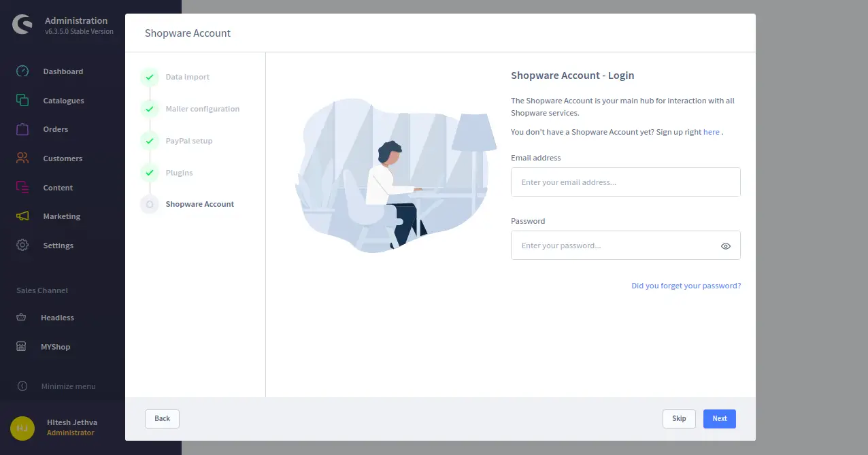Click the Hitesh Jethva user name
Image resolution: width=868 pixels, height=455 pixels.
pos(72,422)
